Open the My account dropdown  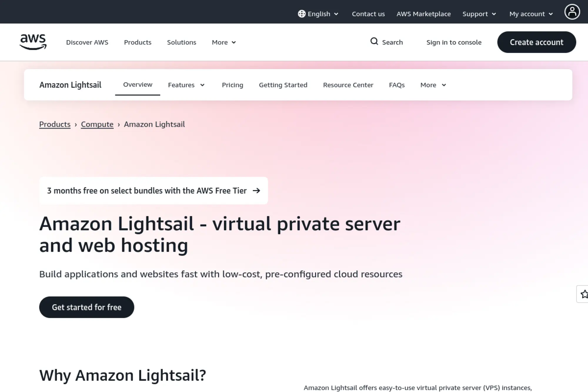(530, 14)
